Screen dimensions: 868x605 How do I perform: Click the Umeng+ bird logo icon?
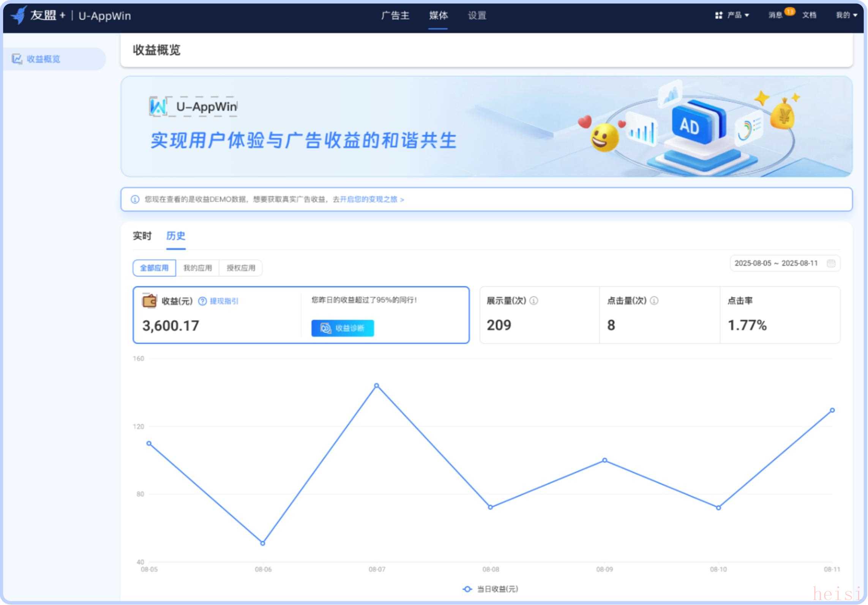point(18,15)
